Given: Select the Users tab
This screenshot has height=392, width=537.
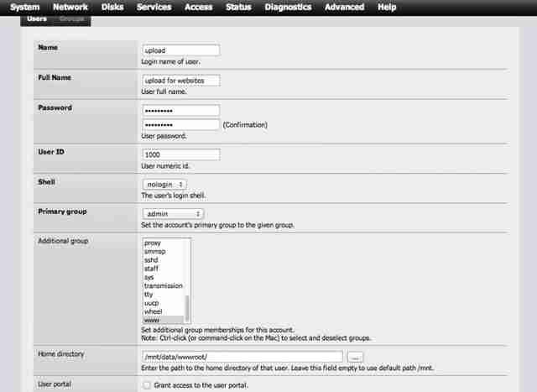Looking at the screenshot, I should (x=37, y=18).
